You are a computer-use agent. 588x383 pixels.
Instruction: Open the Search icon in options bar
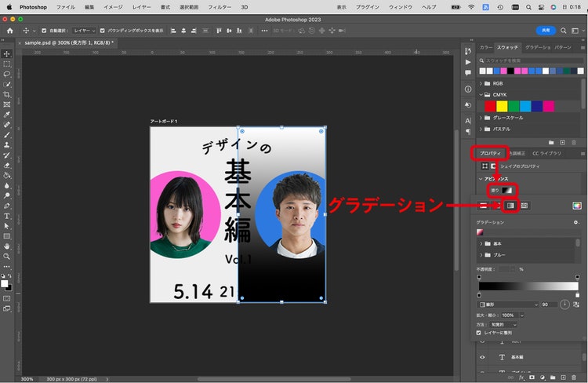point(563,31)
